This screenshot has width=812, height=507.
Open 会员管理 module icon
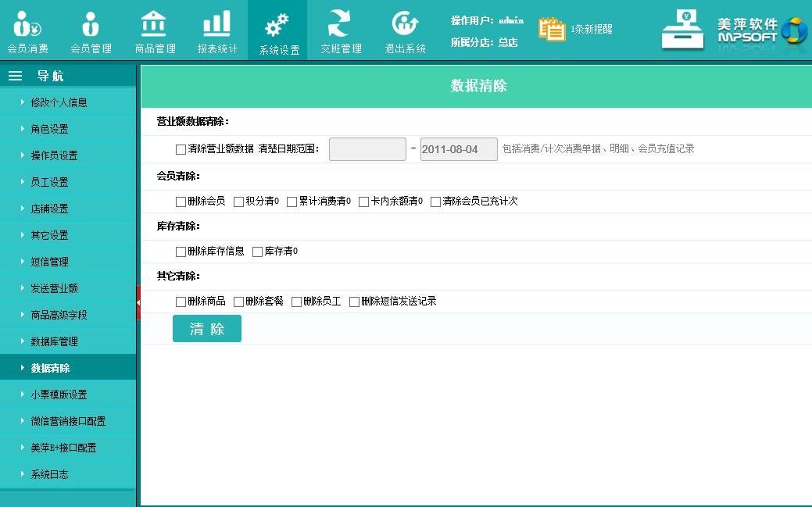[x=91, y=24]
